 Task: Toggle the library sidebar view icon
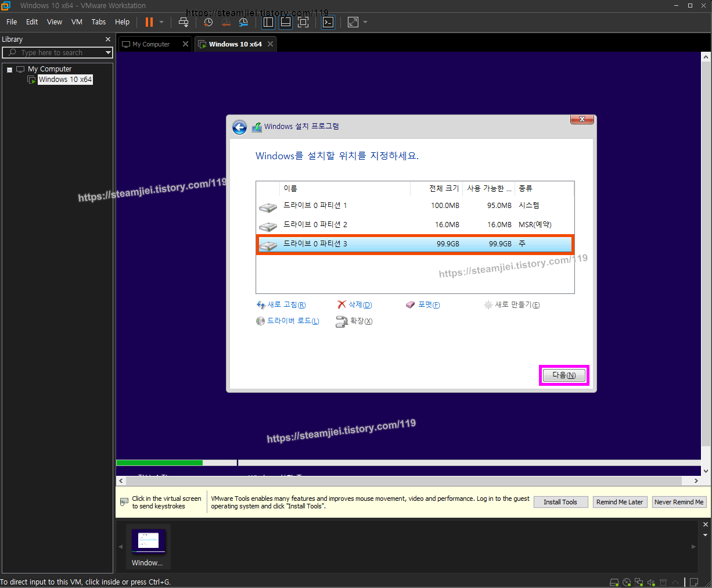point(268,22)
